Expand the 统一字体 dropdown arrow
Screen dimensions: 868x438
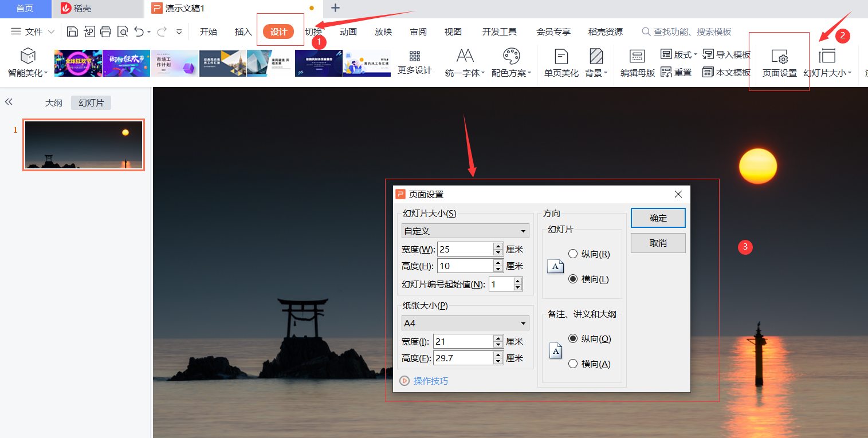[483, 73]
